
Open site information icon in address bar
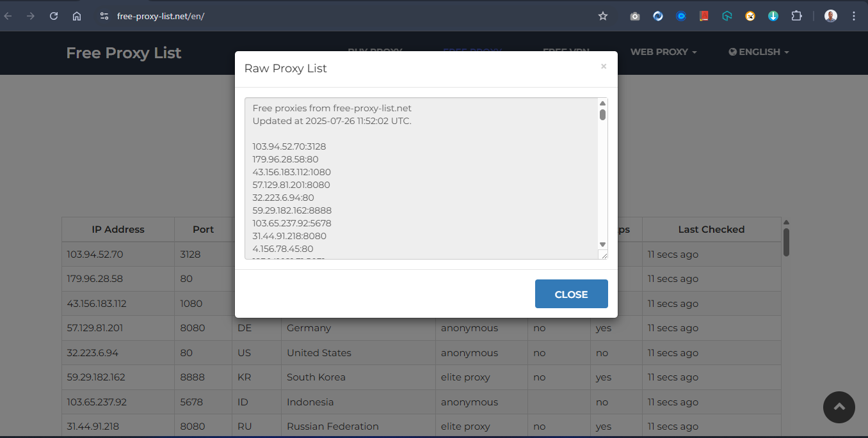point(104,16)
